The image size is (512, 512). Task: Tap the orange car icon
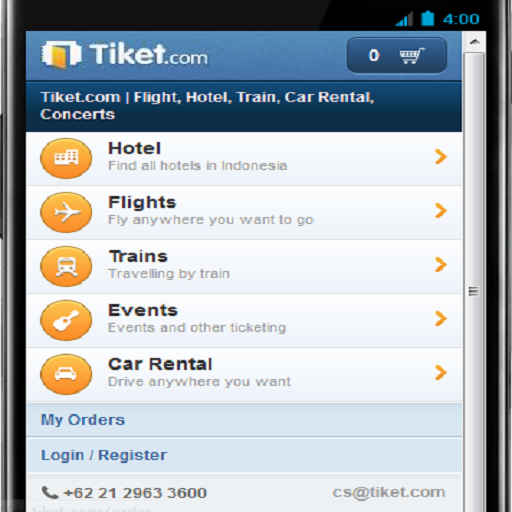(66, 374)
